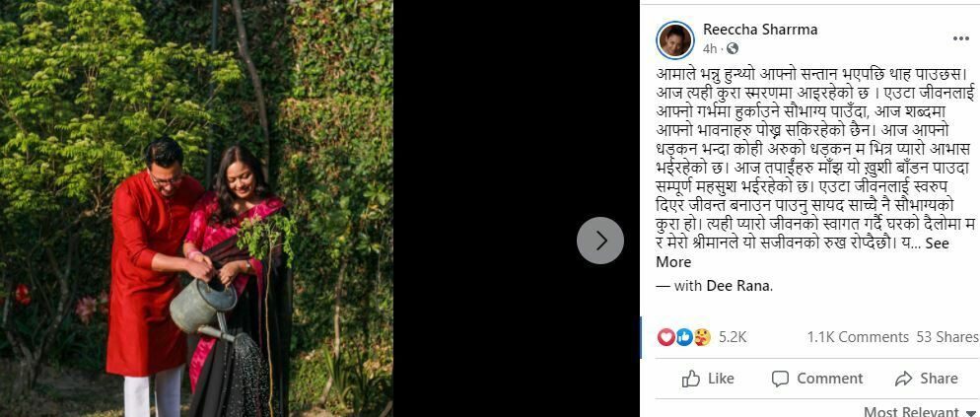Click the public globe audience icon
This screenshot has width=980, height=417.
tap(733, 48)
